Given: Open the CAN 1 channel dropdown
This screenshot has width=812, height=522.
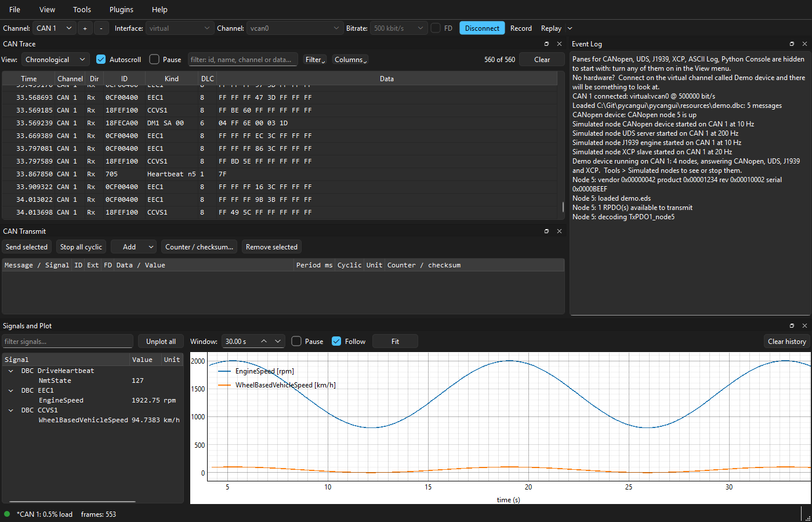Looking at the screenshot, I should [x=55, y=28].
